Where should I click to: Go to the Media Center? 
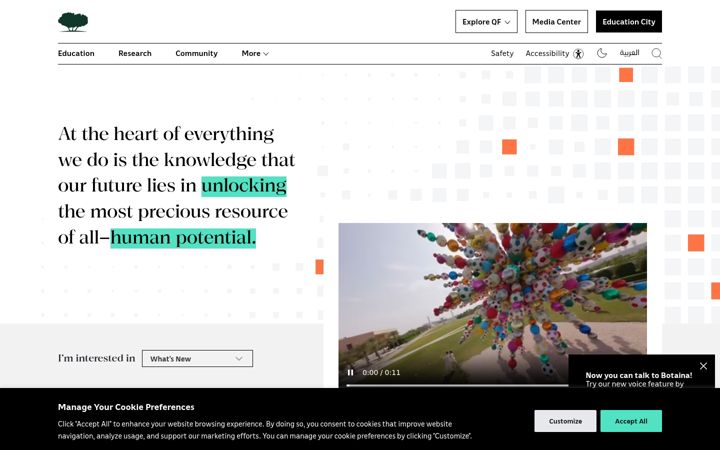tap(556, 22)
